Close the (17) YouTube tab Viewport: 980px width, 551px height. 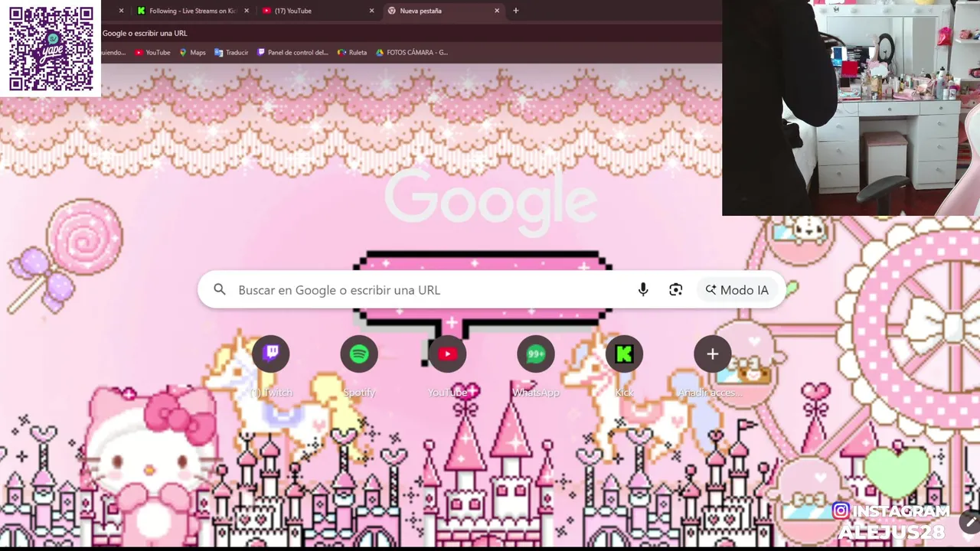click(372, 11)
